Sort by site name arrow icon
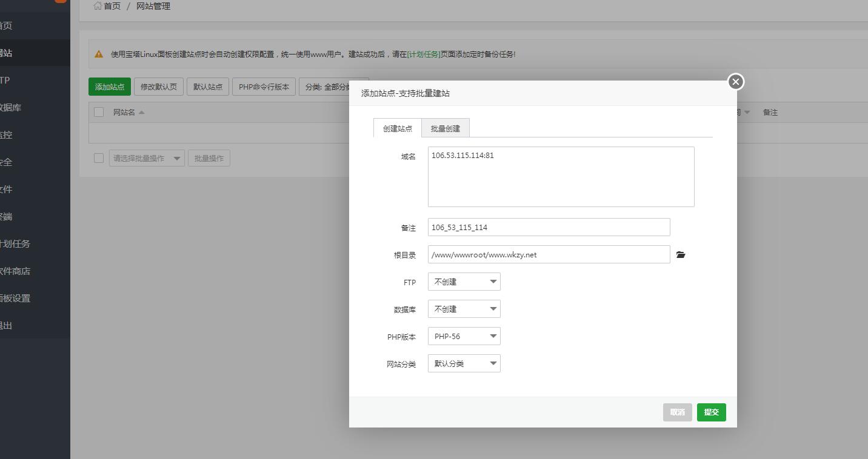This screenshot has height=459, width=868. point(141,112)
